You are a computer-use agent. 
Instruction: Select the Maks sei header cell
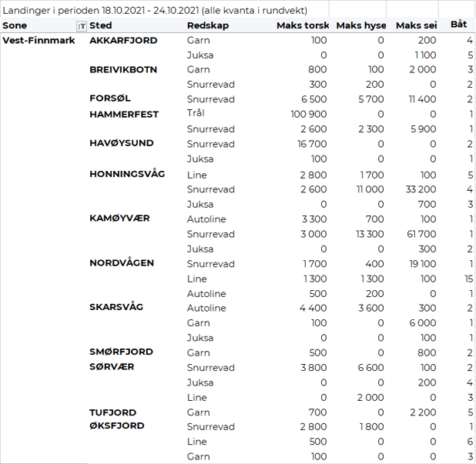(x=416, y=25)
